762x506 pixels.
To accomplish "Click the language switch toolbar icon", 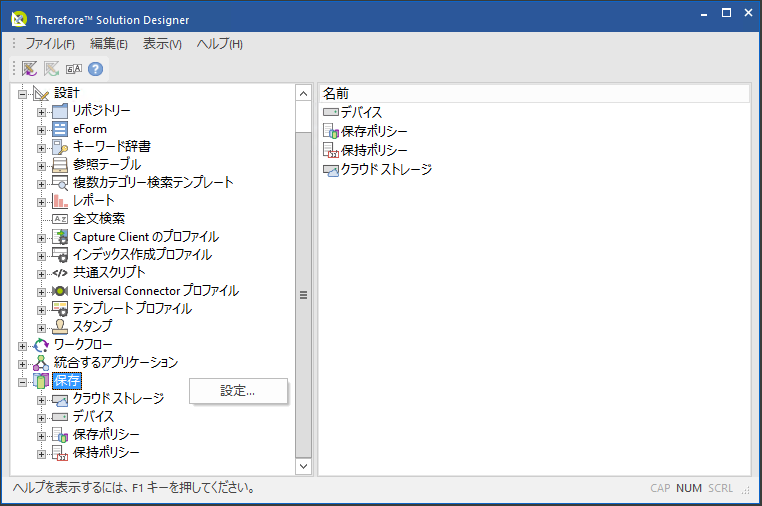I will [74, 69].
